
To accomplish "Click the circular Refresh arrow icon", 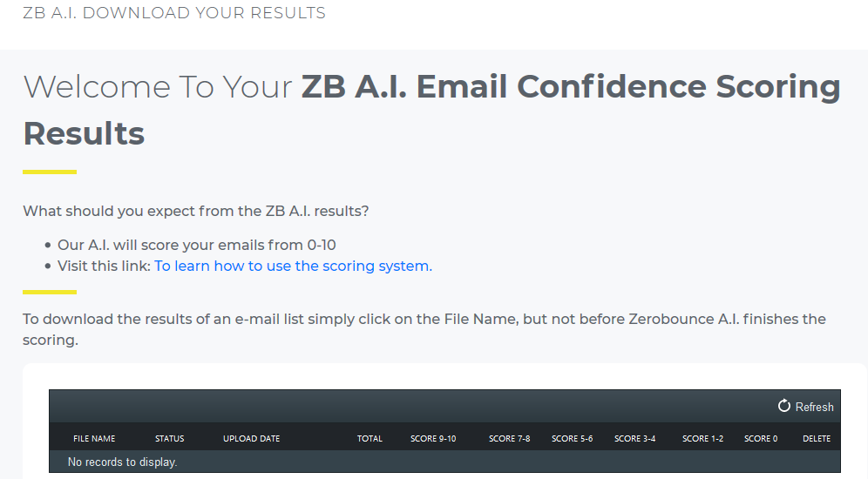I will click(x=784, y=407).
